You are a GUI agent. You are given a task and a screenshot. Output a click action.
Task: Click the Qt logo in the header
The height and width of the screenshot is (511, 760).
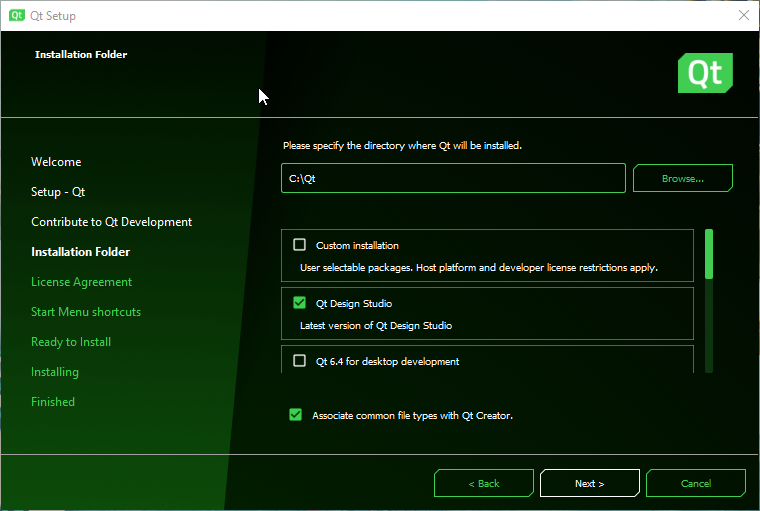(705, 73)
